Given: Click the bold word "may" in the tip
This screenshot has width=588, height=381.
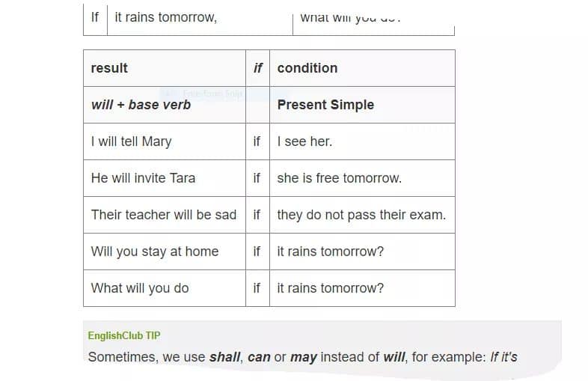Looking at the screenshot, I should click(x=304, y=357).
